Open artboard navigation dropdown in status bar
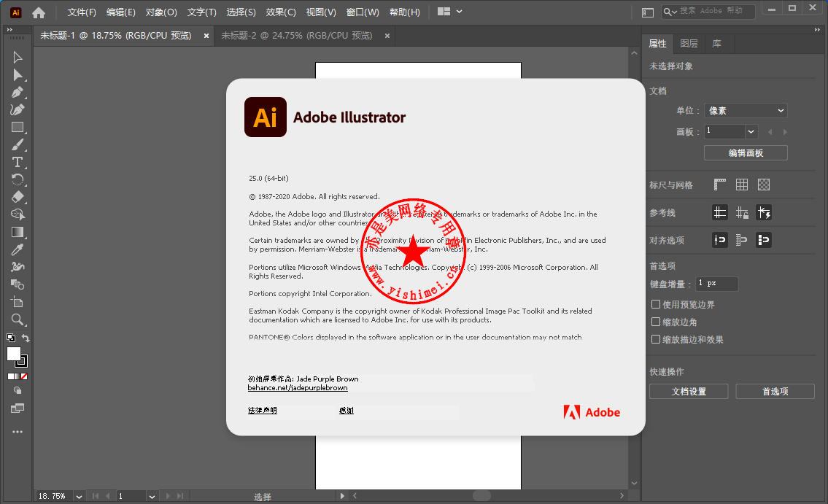 coord(152,496)
